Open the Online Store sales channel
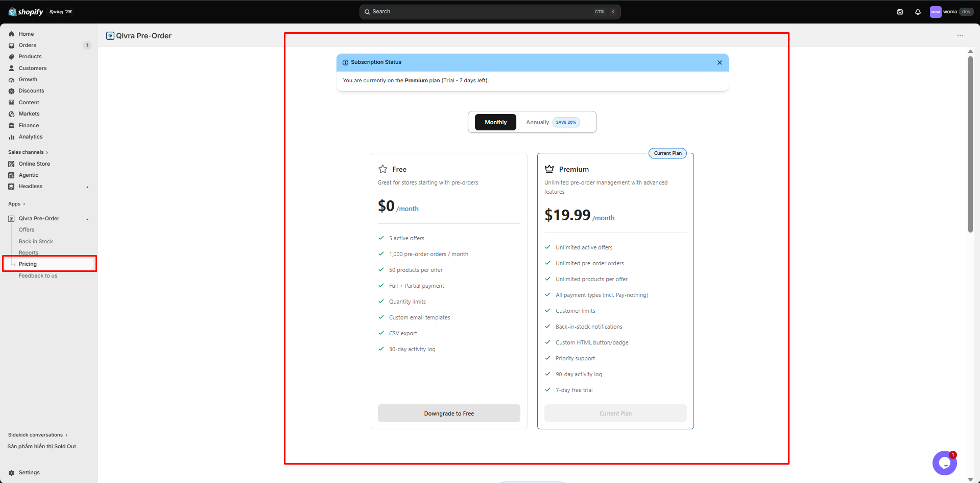 pos(34,164)
